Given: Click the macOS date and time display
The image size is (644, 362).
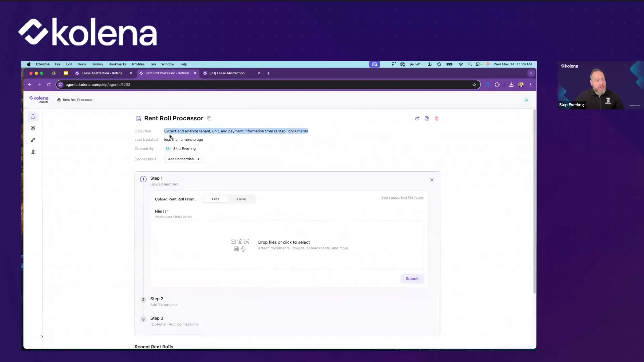Looking at the screenshot, I should 513,64.
